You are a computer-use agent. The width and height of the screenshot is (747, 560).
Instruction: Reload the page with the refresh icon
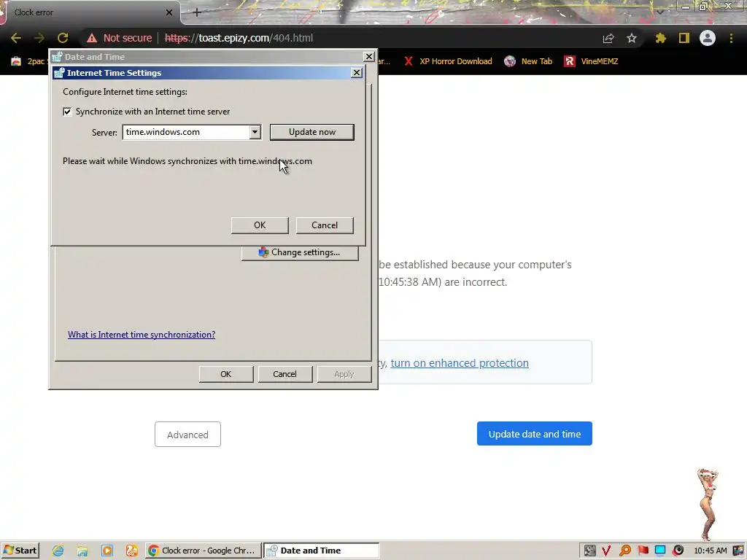(63, 38)
